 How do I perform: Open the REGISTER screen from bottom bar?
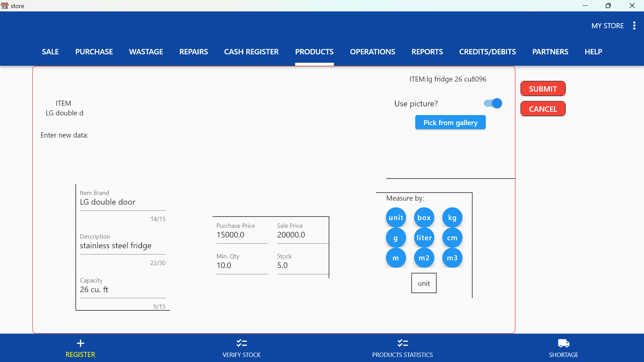(x=80, y=348)
